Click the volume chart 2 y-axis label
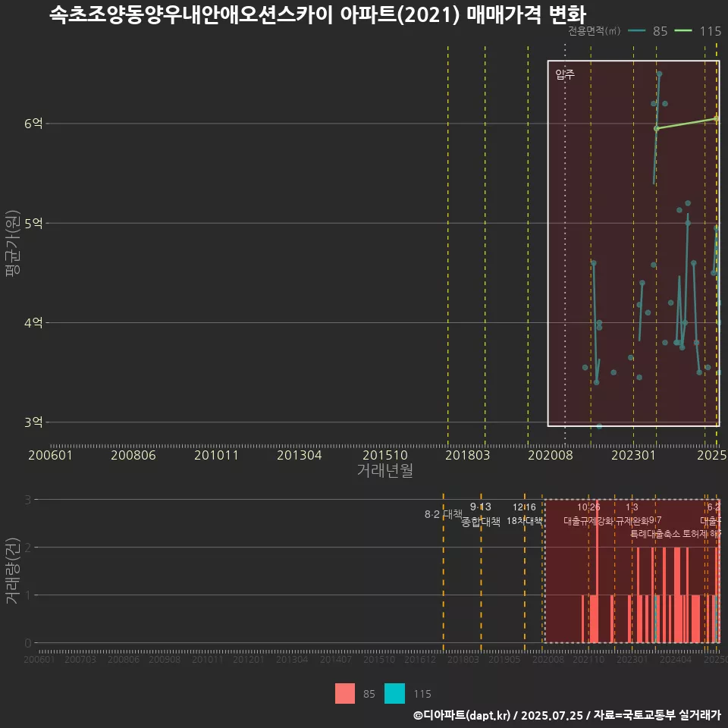This screenshot has height=728, width=728. point(28,548)
